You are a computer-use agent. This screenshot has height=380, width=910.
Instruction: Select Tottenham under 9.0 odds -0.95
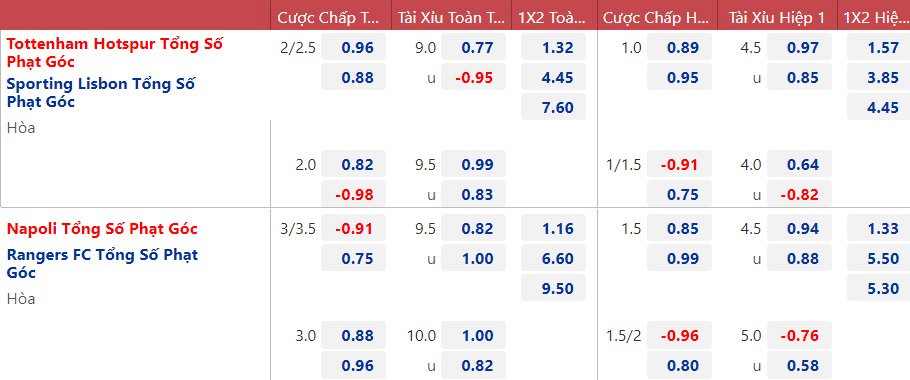pos(474,77)
